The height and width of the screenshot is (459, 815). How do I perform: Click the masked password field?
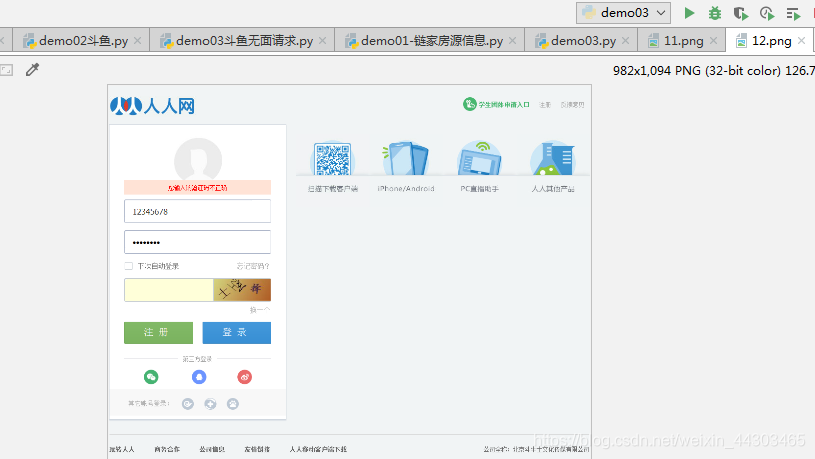[198, 242]
